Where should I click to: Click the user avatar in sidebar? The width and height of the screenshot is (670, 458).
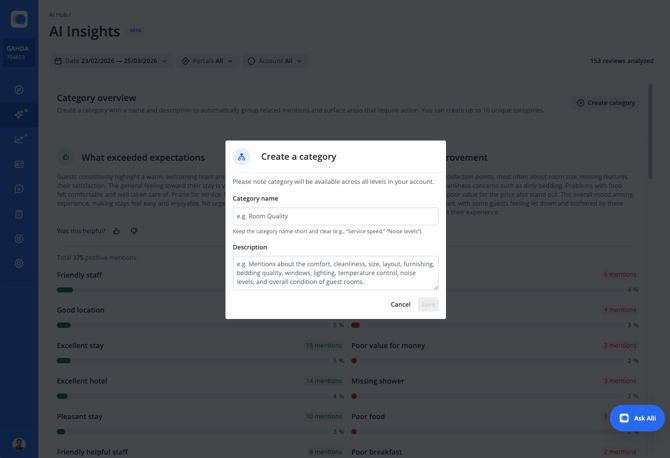19,443
